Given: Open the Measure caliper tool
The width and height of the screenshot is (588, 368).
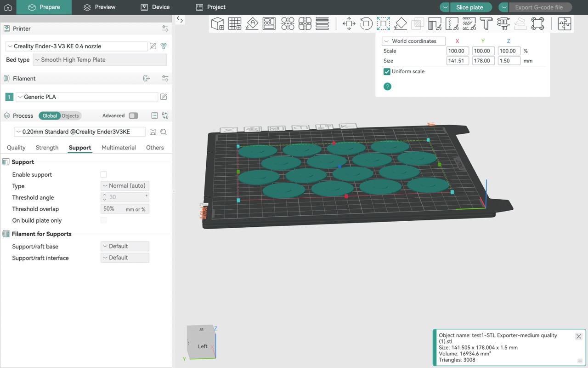Looking at the screenshot, I should (503, 23).
